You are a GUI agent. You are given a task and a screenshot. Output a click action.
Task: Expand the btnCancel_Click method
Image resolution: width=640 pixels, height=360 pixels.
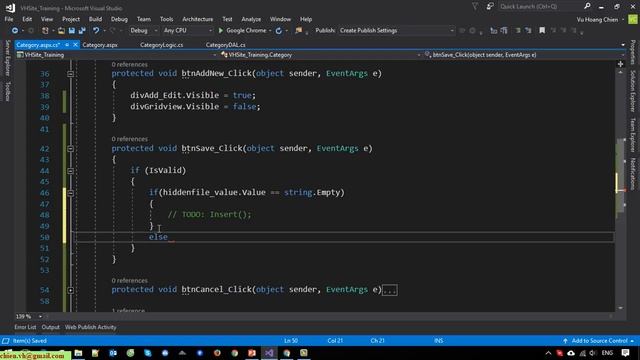click(x=71, y=290)
